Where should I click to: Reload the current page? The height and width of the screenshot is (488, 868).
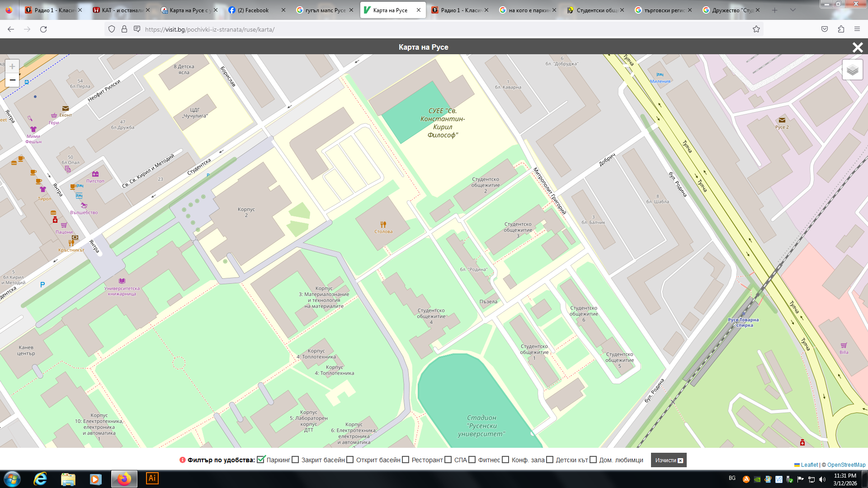coord(43,29)
